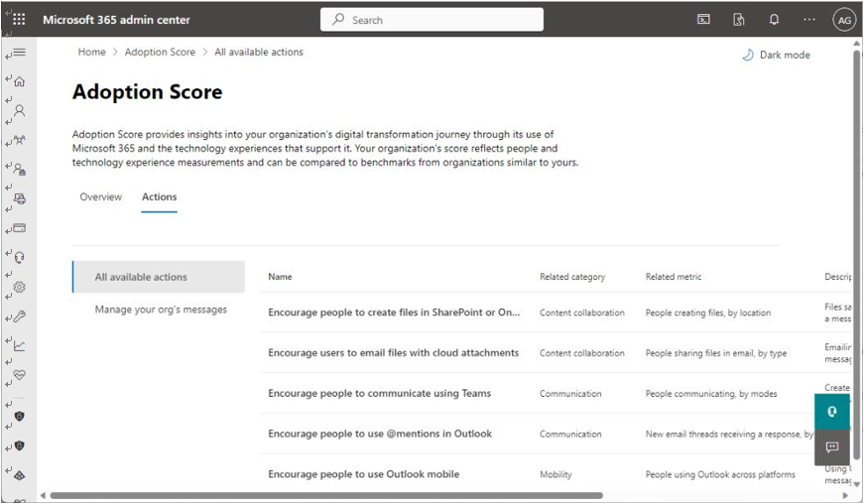The width and height of the screenshot is (864, 504).
Task: Sort by the Name column header
Action: pyautogui.click(x=280, y=277)
